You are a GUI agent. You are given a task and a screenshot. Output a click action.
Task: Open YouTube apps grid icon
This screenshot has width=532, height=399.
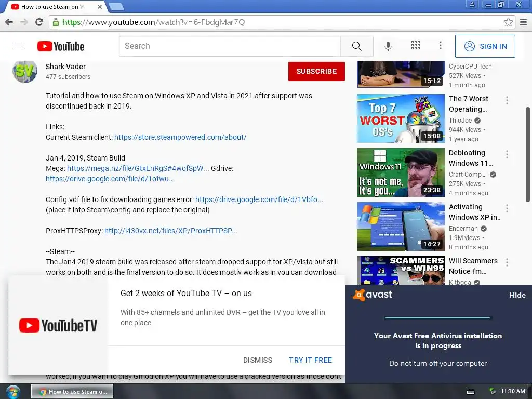click(x=416, y=46)
